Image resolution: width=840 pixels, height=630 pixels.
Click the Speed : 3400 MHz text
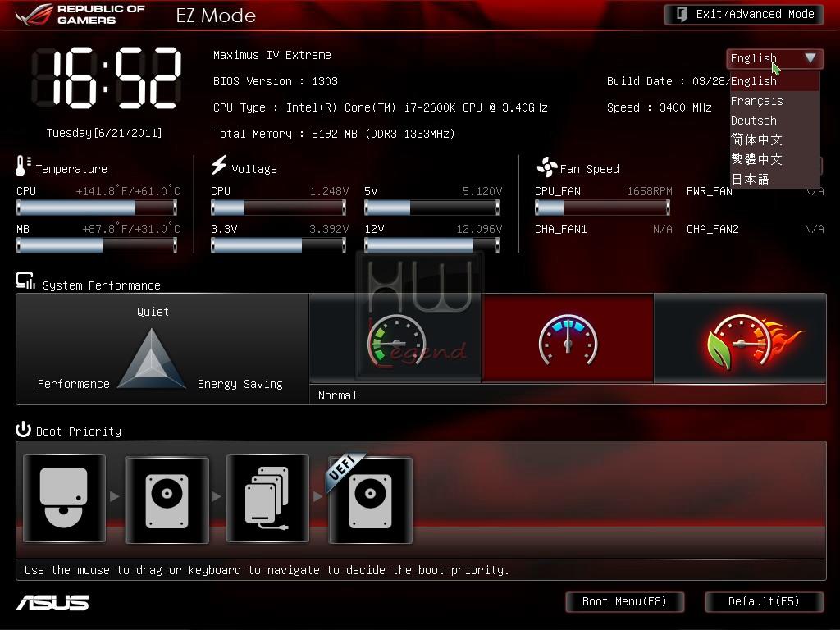(659, 107)
